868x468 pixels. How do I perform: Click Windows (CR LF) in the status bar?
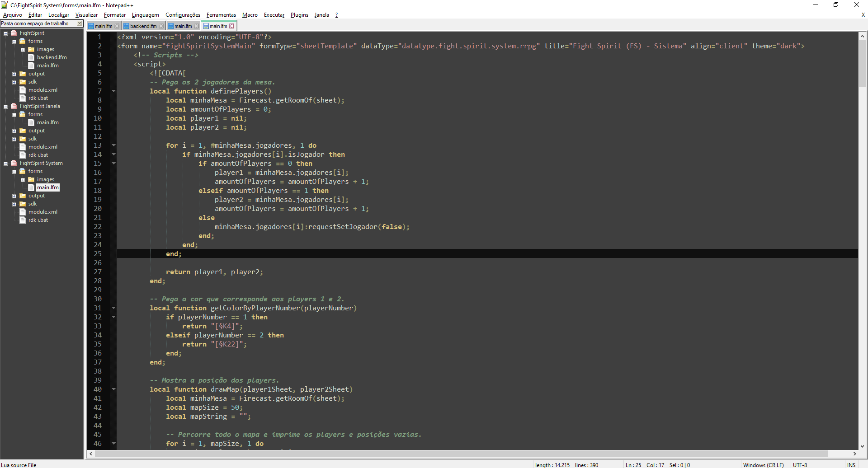click(x=763, y=465)
